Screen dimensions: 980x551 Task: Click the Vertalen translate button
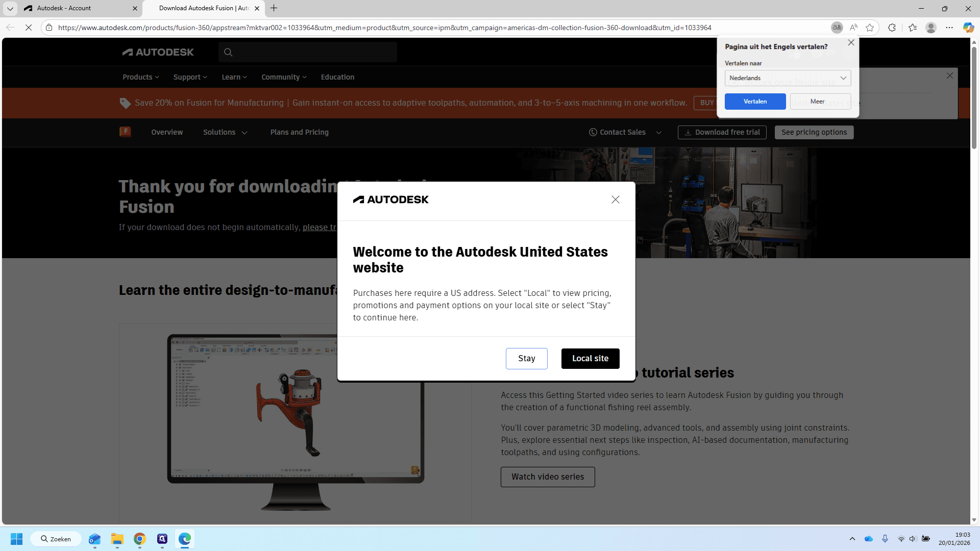pos(755,102)
